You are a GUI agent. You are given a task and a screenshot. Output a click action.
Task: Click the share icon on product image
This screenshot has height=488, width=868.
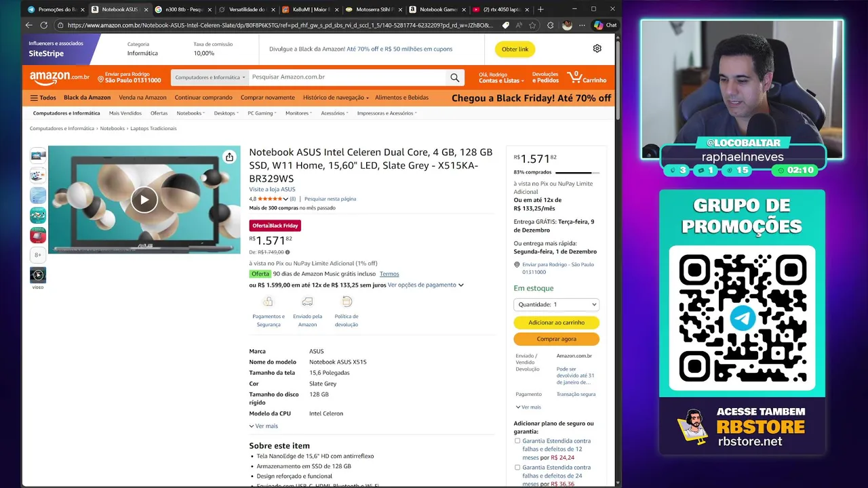(229, 157)
